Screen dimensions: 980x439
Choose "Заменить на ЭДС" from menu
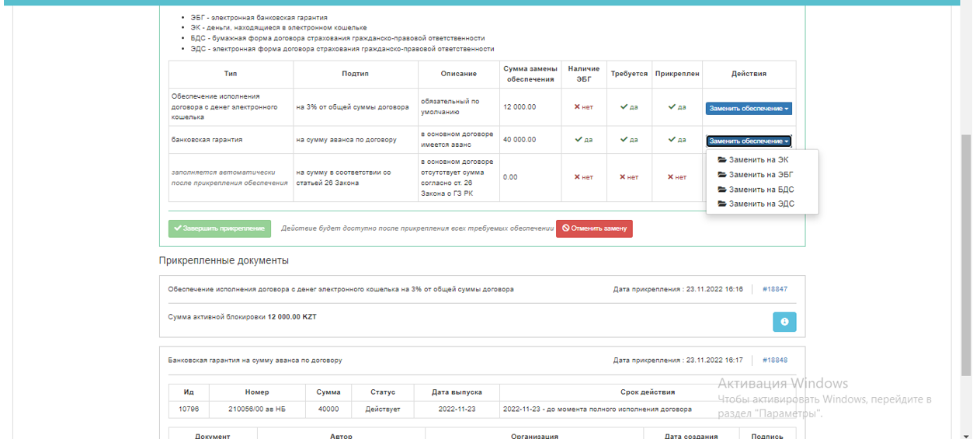click(761, 204)
